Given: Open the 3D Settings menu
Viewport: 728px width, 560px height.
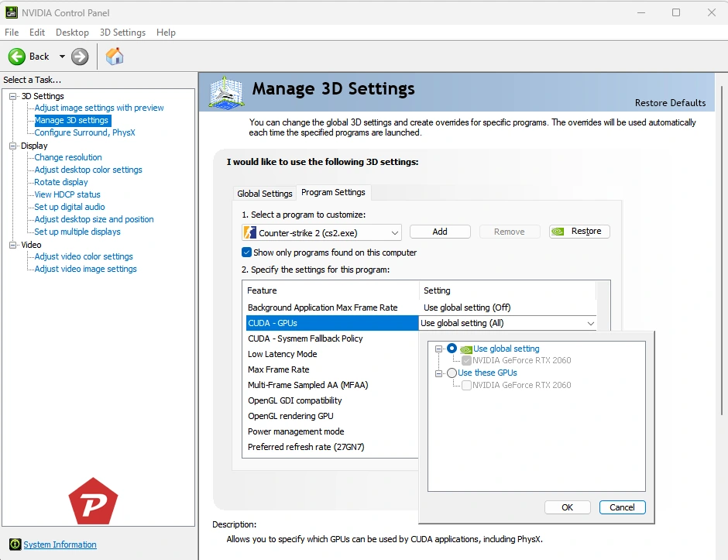Looking at the screenshot, I should [122, 33].
